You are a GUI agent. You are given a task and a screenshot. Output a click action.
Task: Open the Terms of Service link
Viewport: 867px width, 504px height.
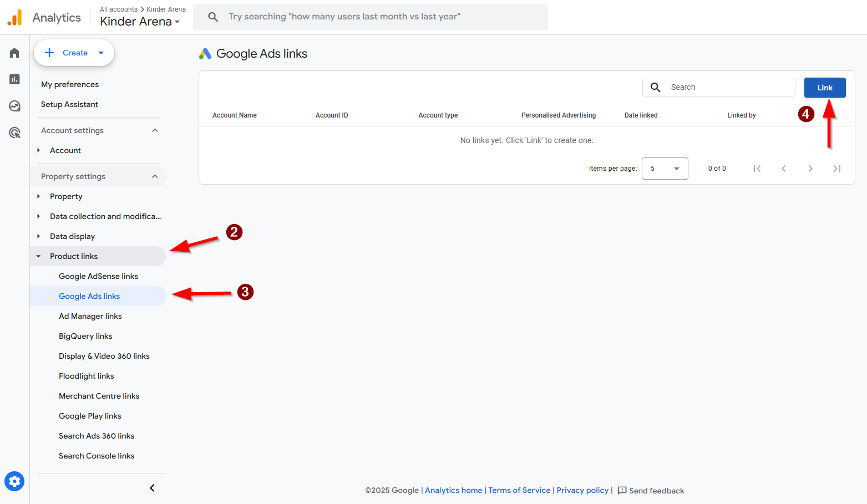[x=519, y=490]
